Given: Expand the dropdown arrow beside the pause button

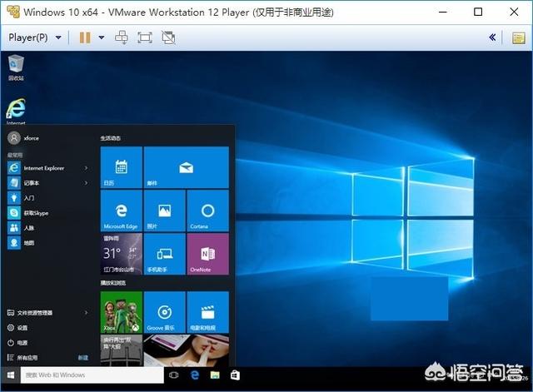Looking at the screenshot, I should tap(102, 37).
